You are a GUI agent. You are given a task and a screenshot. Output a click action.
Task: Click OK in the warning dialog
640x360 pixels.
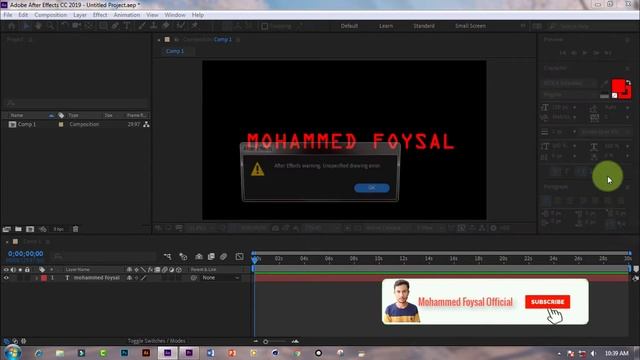tap(372, 188)
